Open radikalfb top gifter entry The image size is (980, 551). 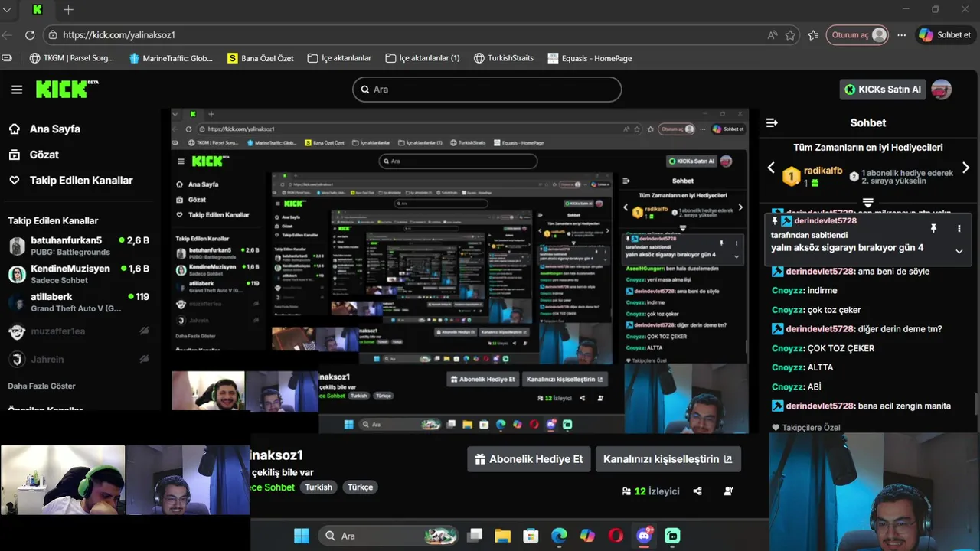click(x=812, y=177)
